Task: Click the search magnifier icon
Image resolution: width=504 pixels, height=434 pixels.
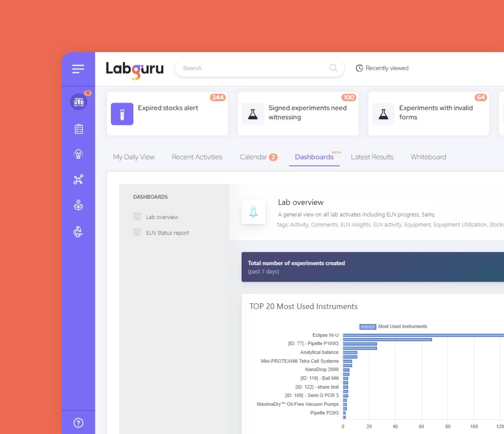Action: (x=333, y=68)
